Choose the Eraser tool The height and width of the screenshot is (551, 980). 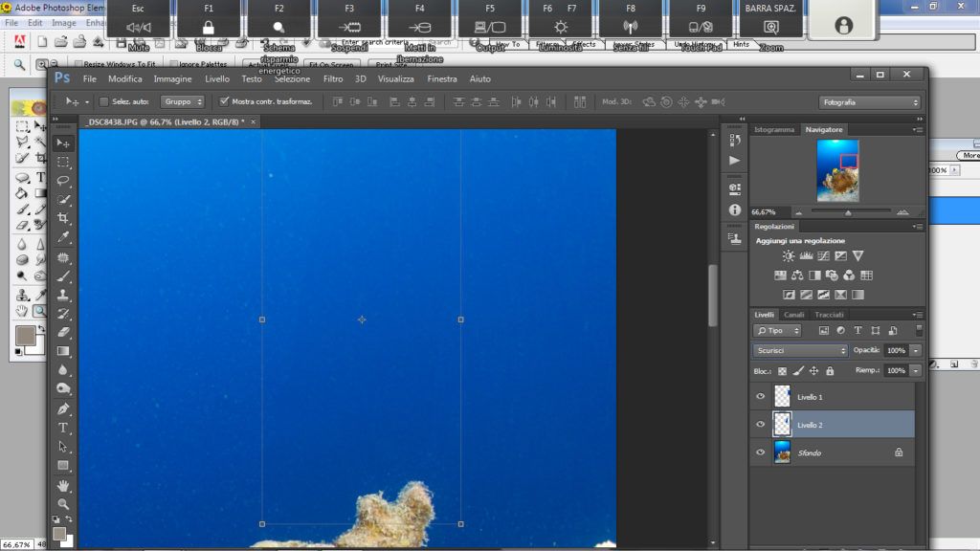(63, 332)
